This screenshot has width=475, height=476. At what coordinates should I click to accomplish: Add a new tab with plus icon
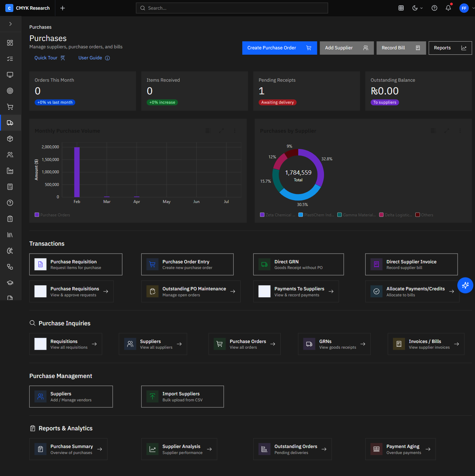click(62, 8)
